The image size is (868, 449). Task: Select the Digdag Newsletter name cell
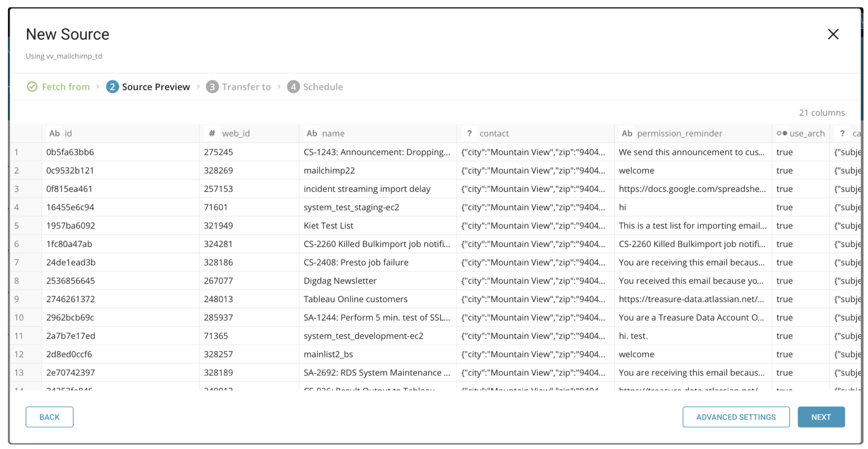(340, 281)
